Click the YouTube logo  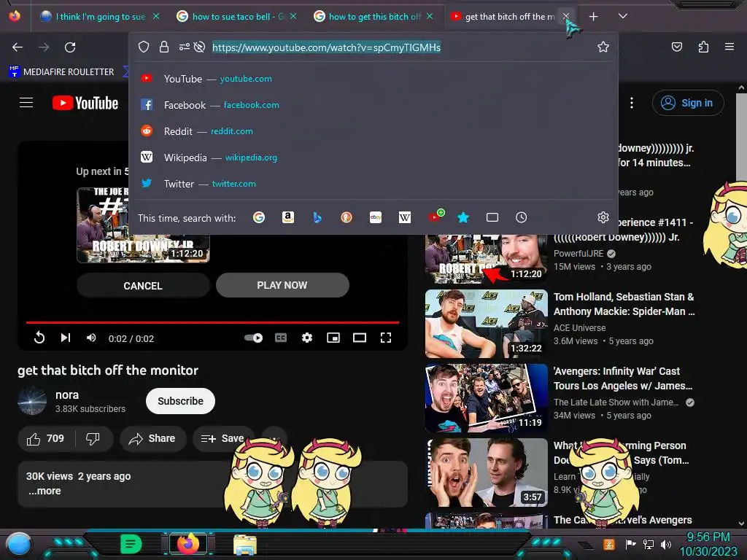click(85, 103)
